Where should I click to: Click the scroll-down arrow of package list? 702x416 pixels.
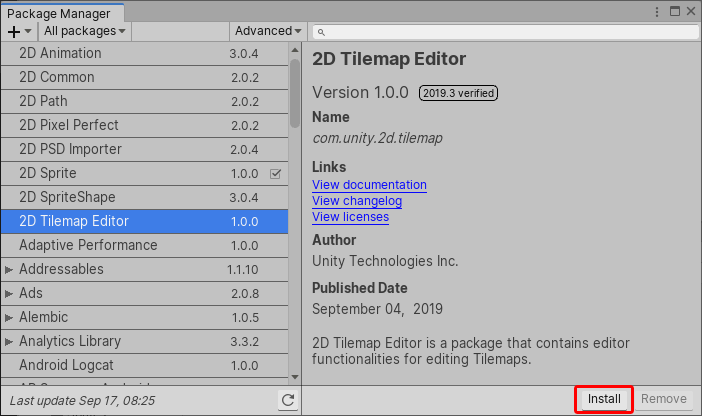(295, 376)
